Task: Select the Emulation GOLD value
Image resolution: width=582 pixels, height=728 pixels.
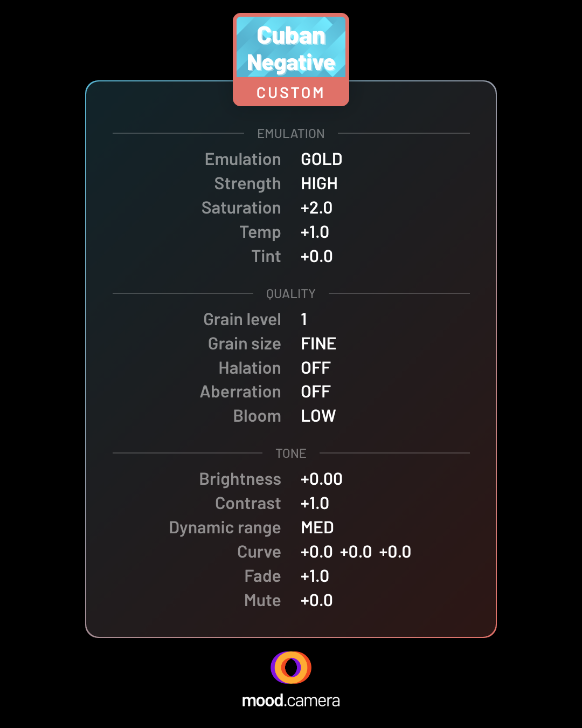Action: click(x=322, y=160)
